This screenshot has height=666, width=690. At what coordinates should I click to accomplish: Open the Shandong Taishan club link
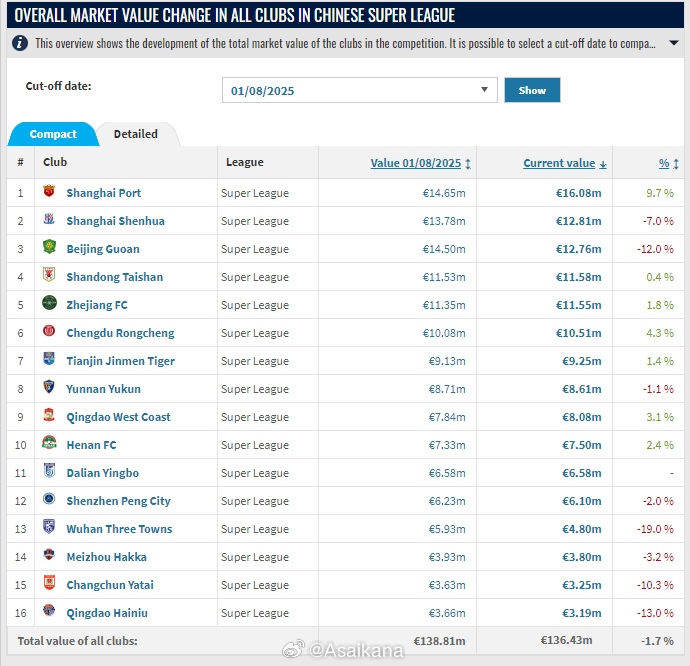coord(114,277)
